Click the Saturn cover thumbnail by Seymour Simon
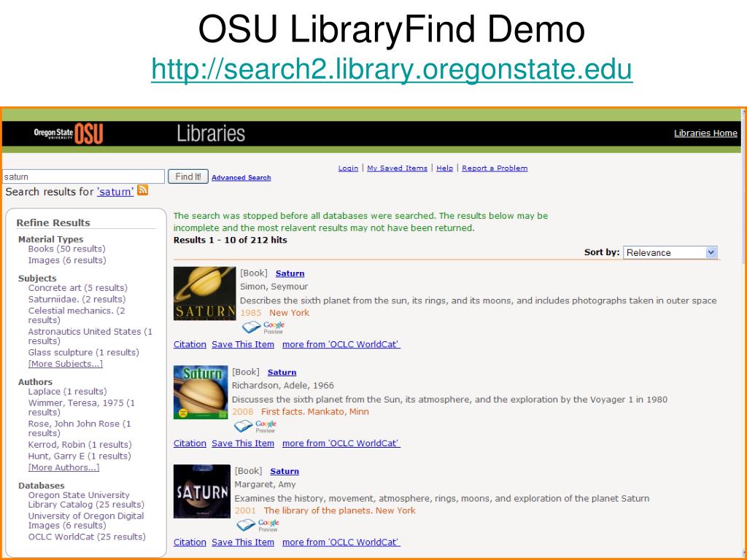The height and width of the screenshot is (560, 747). (x=205, y=293)
